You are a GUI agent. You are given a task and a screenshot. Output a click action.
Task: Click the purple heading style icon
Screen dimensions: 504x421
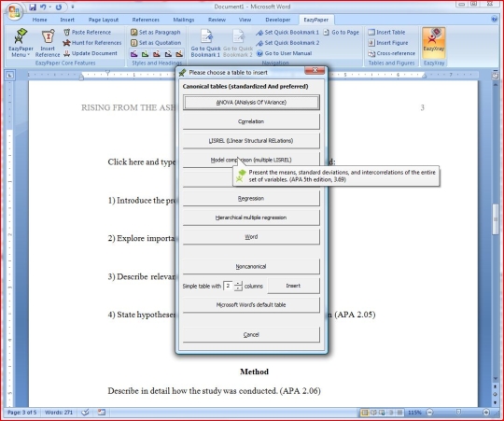(x=134, y=53)
